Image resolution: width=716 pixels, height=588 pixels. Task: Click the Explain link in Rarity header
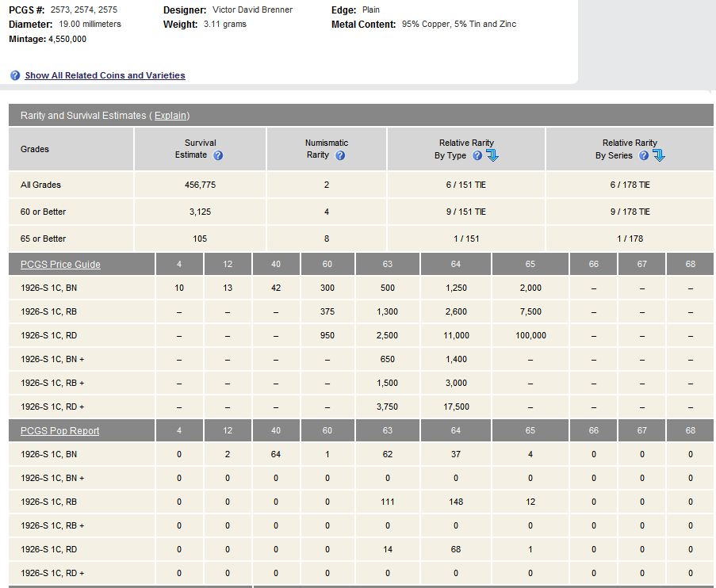coord(170,116)
